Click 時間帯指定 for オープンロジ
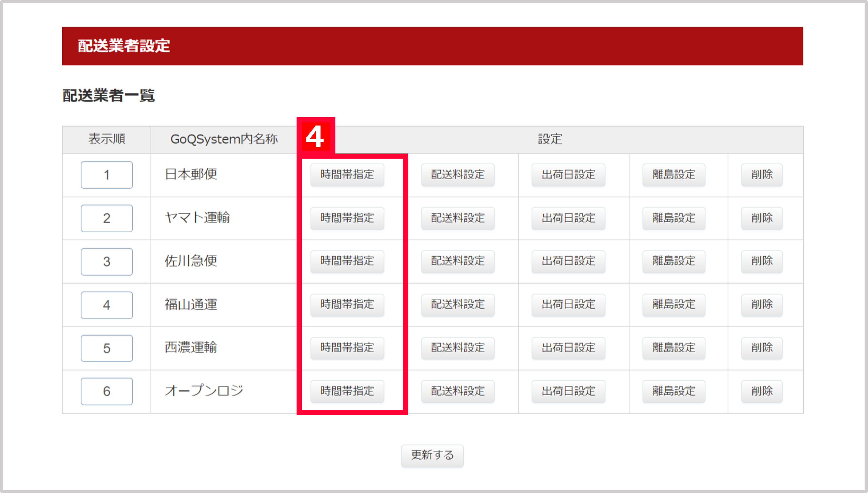Screen dimensions: 868x493 [347, 392]
